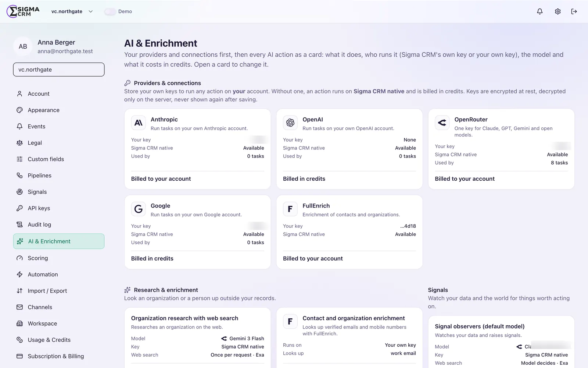Click the Pipelines sidebar icon
The height and width of the screenshot is (368, 588).
(19, 176)
